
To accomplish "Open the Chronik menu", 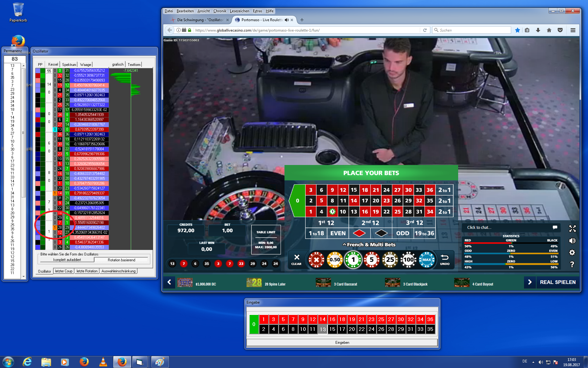I will [x=220, y=11].
